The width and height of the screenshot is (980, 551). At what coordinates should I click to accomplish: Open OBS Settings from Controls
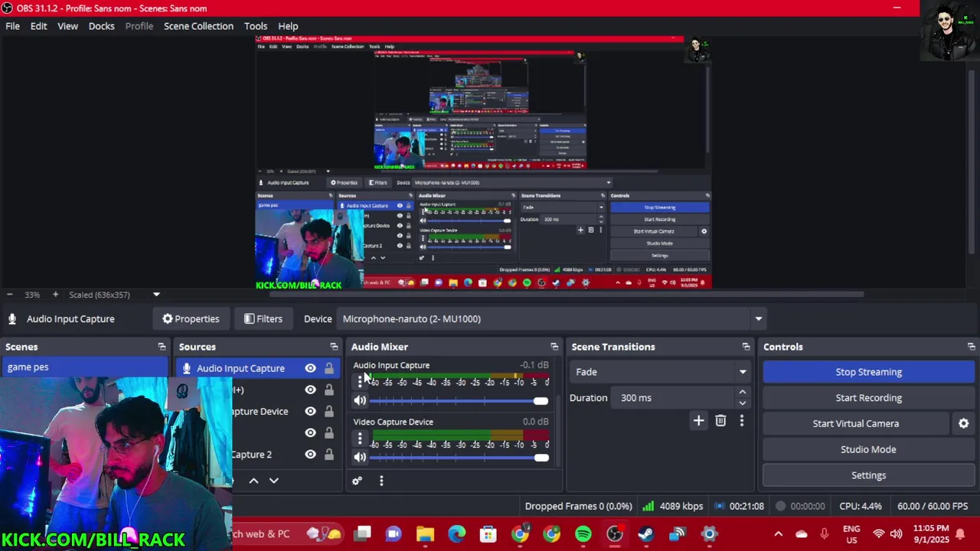(868, 475)
